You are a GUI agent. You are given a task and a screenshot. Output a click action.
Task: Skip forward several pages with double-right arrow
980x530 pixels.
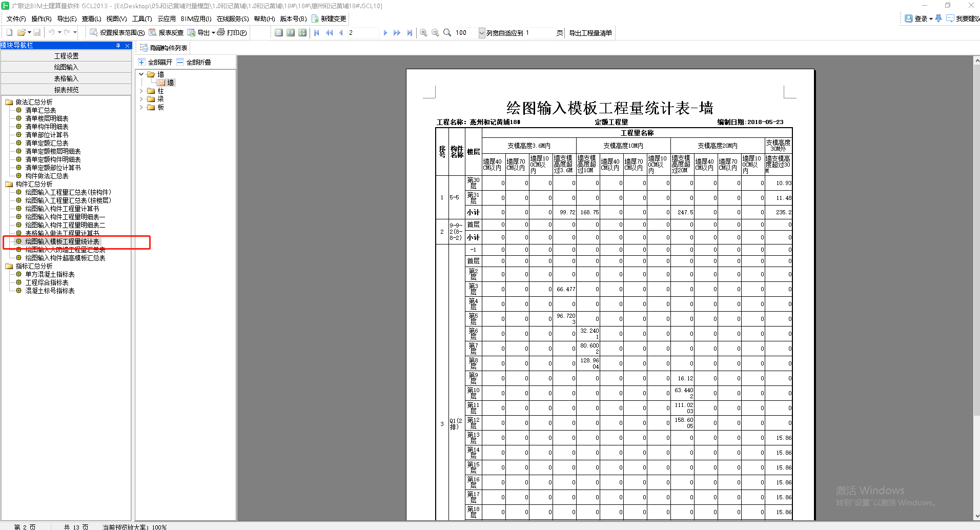coord(397,33)
